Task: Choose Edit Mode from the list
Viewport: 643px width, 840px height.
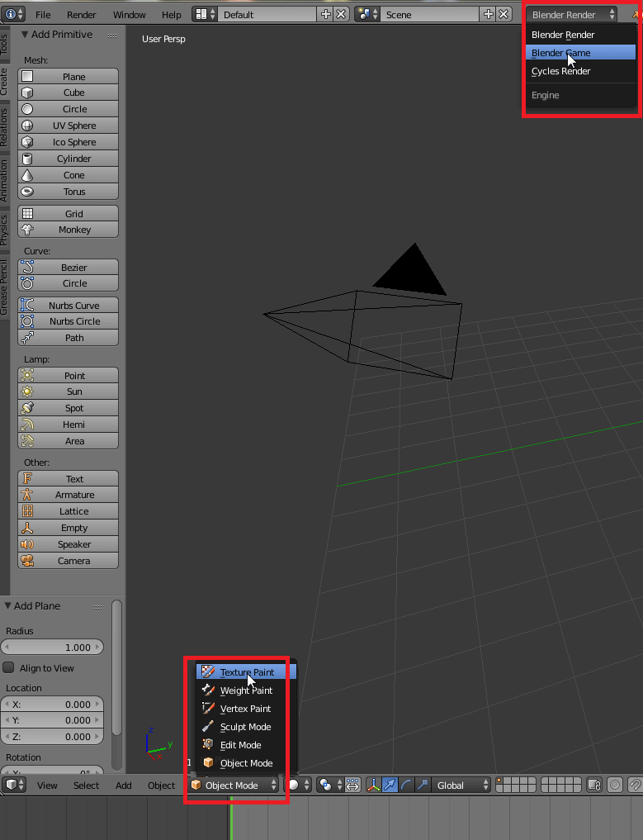Action: tap(246, 745)
